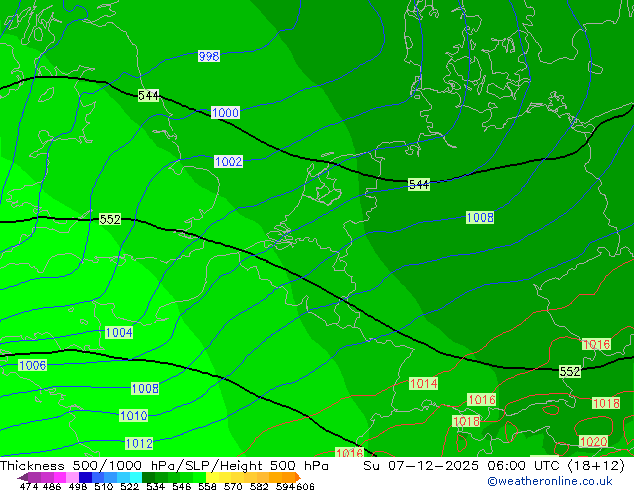Select the 1012 pressure label
This screenshot has height=490, width=634.
tap(139, 444)
